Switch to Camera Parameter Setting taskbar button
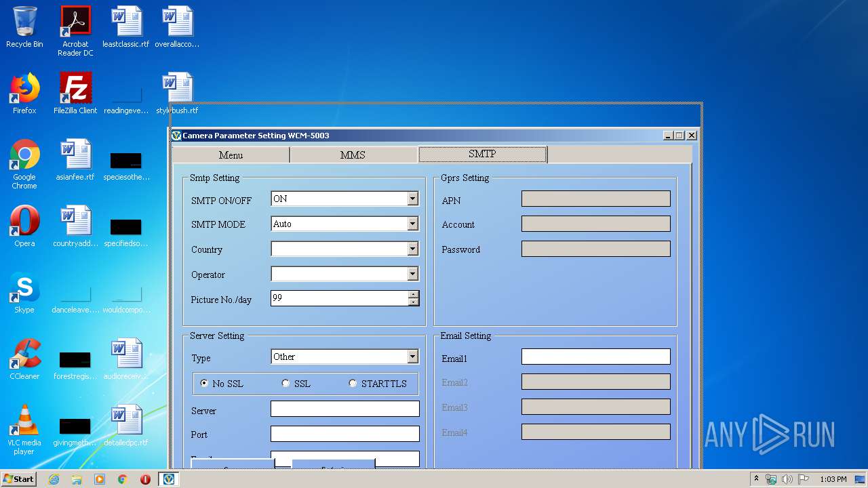Screen dimensions: 868x488 [x=169, y=479]
